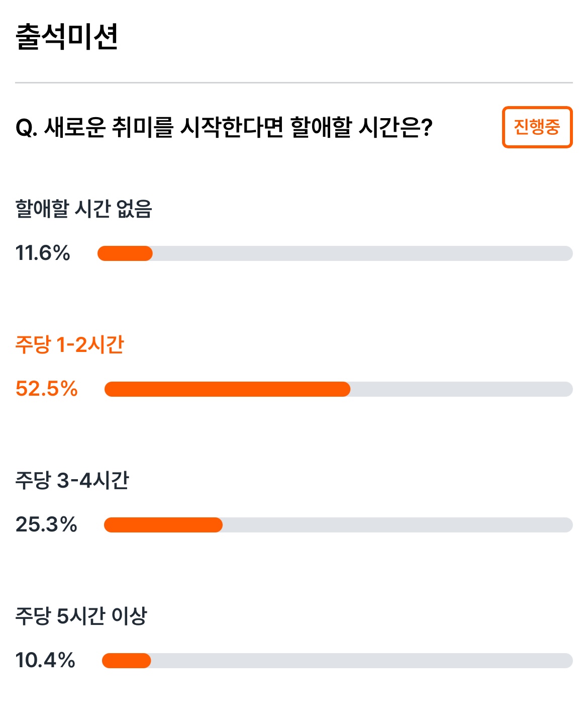Select the 주당 1-2시간 option

click(70, 344)
